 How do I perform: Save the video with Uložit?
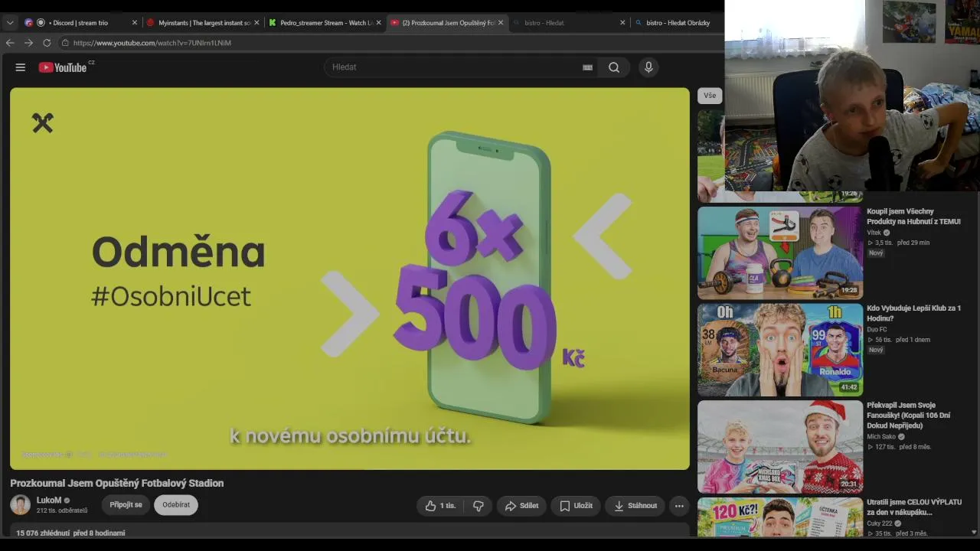(x=576, y=506)
